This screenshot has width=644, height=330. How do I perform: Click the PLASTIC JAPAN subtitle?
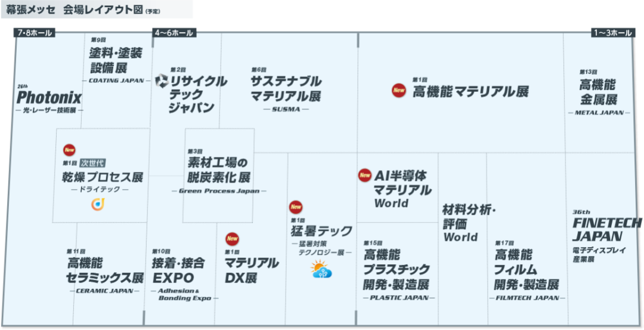399,298
